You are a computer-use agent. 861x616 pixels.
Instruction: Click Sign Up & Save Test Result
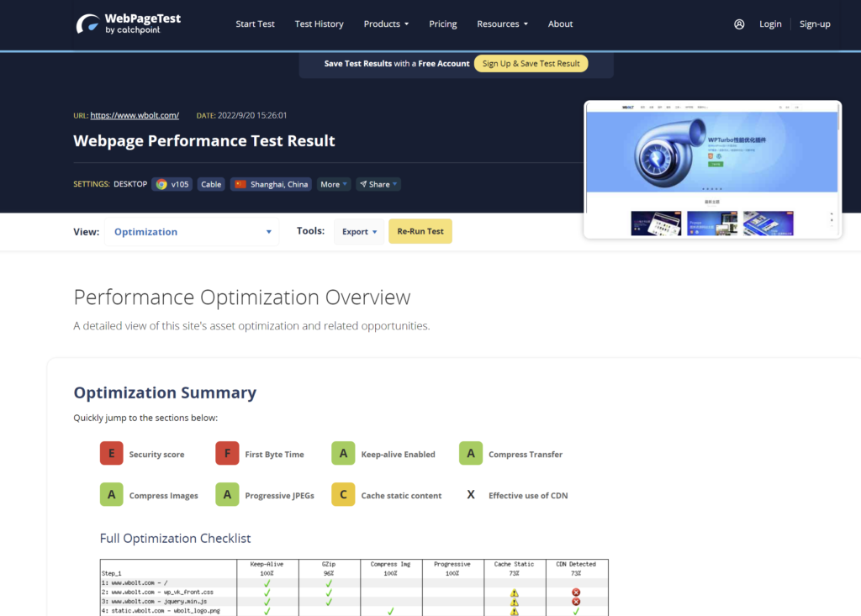click(x=531, y=64)
